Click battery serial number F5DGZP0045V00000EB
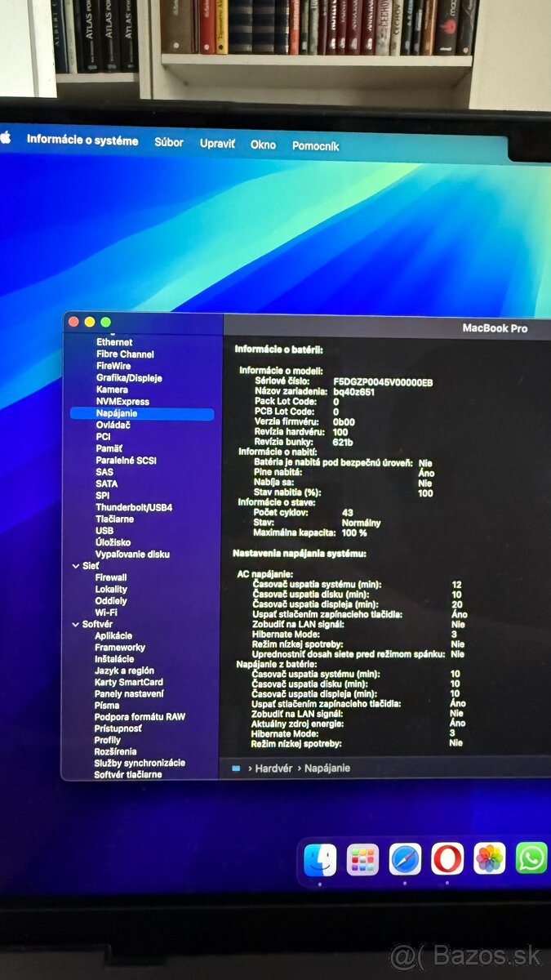Viewport: 551px width, 980px height. [x=383, y=382]
